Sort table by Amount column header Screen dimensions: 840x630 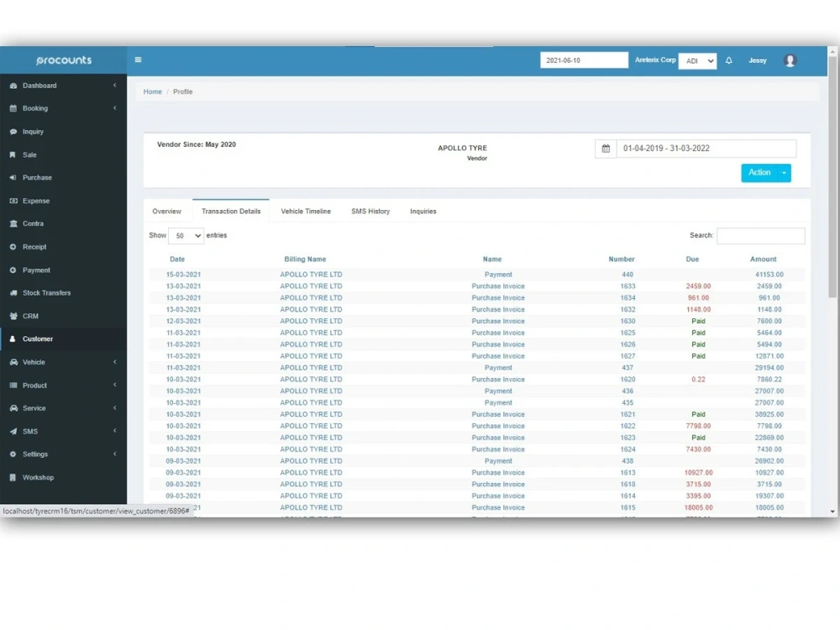[763, 260]
